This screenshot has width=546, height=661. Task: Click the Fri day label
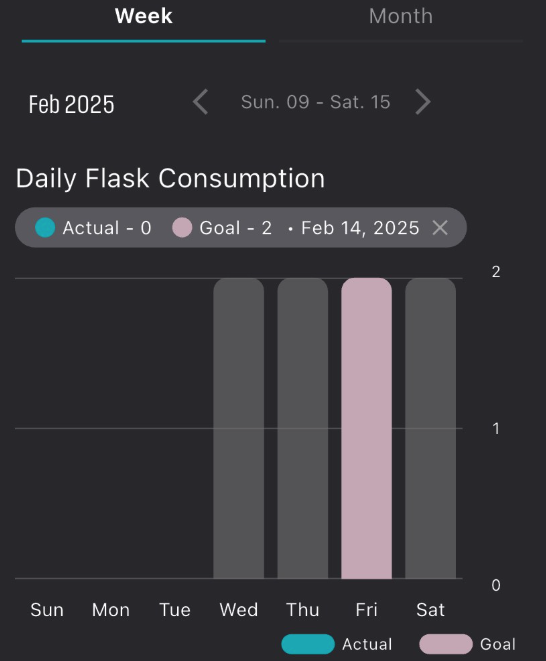coord(366,610)
